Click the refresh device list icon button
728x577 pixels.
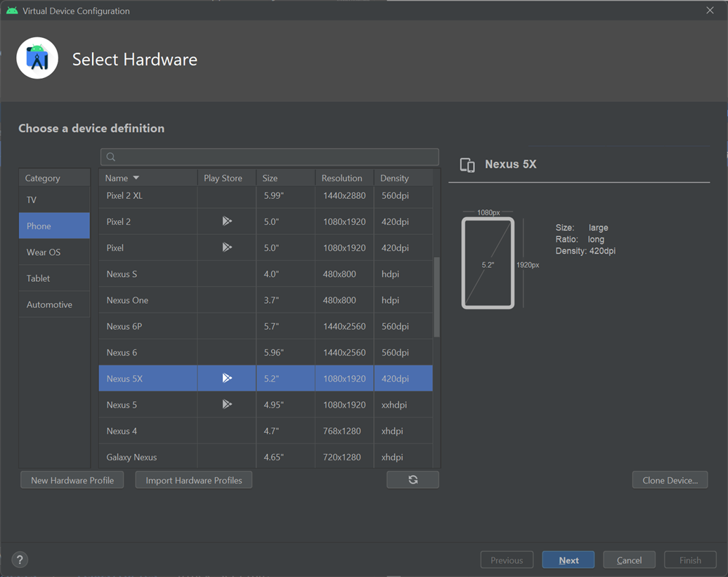coord(412,479)
